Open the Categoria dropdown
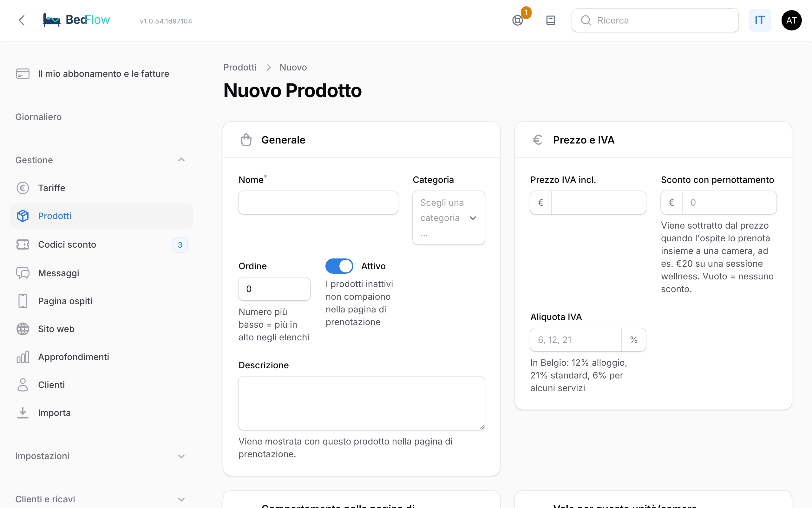 point(449,218)
